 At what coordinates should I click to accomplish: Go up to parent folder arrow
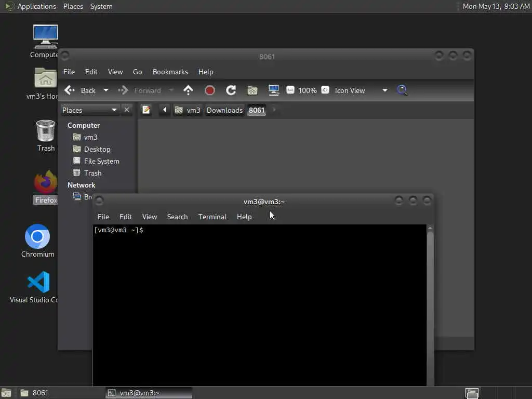coord(188,90)
